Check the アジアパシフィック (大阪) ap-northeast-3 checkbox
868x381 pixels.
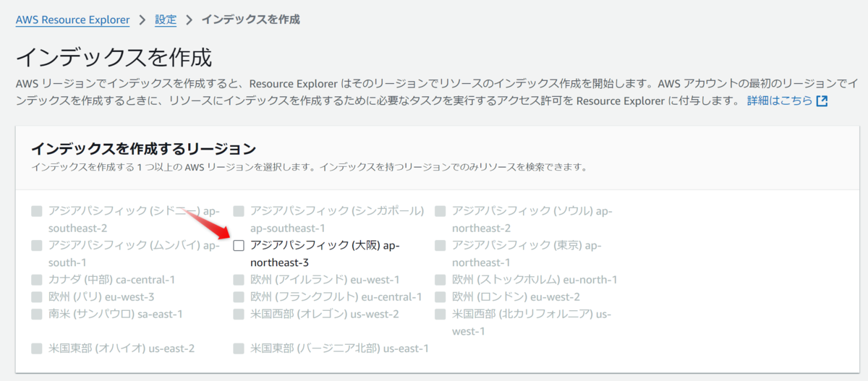click(239, 246)
